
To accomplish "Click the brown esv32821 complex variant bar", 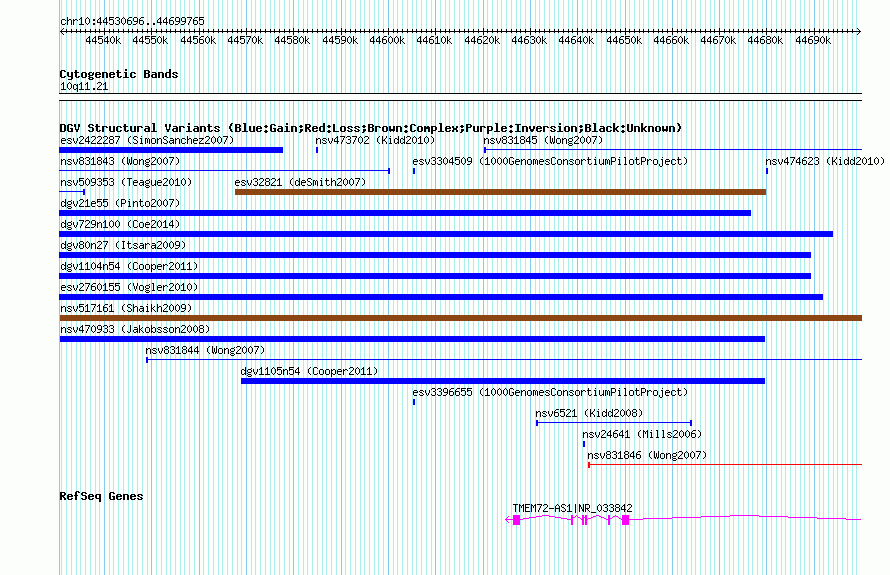I will pos(500,192).
